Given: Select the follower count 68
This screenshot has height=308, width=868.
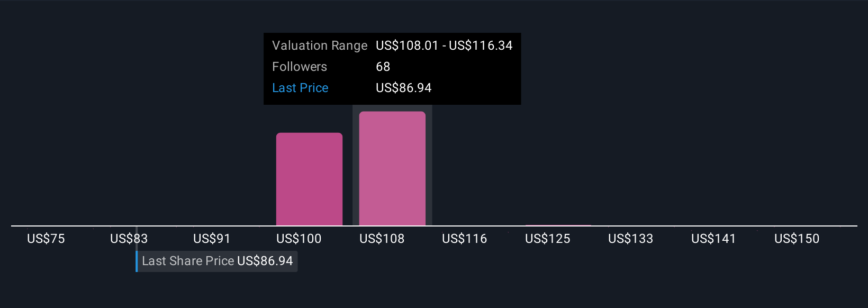Looking at the screenshot, I should point(383,67).
